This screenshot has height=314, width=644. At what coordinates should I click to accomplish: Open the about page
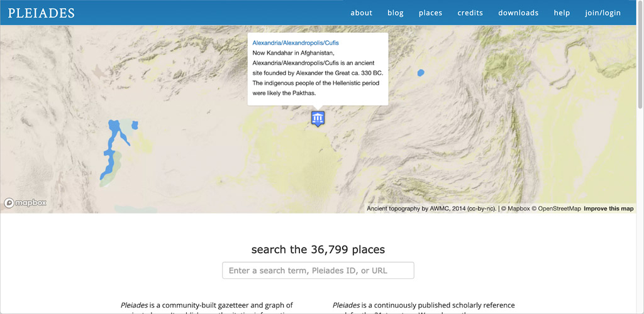361,13
